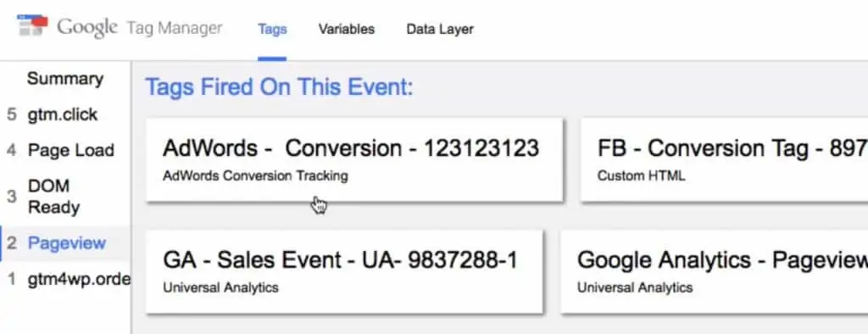Click event number 2 beside Pageview
This screenshot has height=334, width=868.
[12, 243]
